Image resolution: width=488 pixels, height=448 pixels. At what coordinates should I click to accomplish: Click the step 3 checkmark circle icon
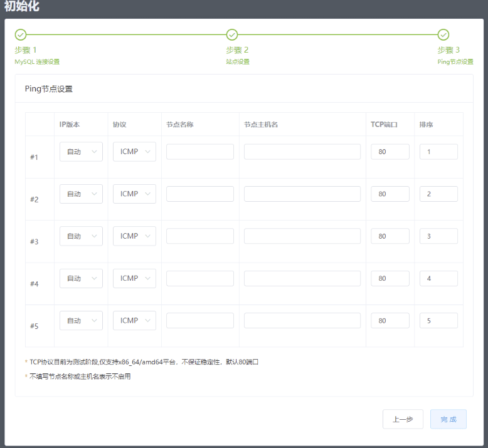443,34
